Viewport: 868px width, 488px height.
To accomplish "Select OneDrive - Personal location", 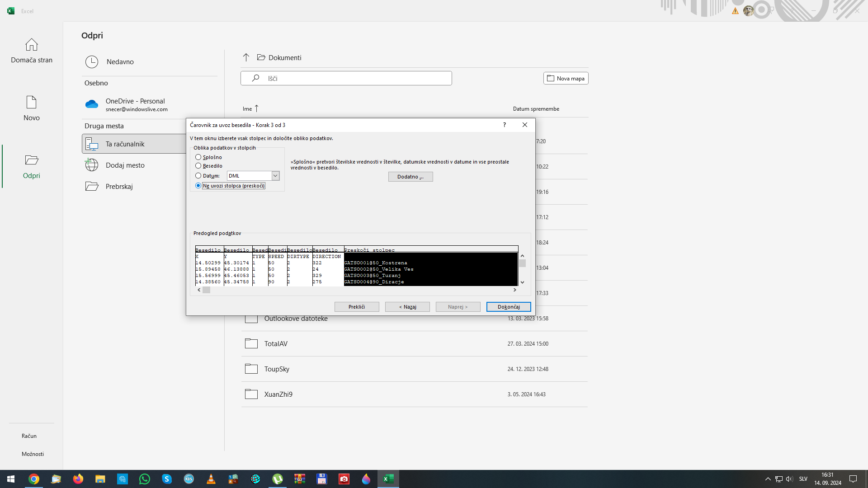I will point(149,104).
